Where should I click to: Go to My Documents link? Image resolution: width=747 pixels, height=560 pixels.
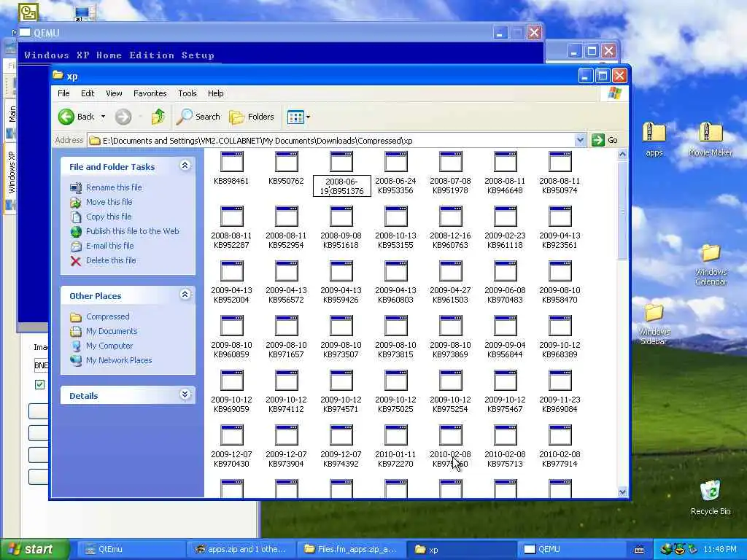pos(112,331)
